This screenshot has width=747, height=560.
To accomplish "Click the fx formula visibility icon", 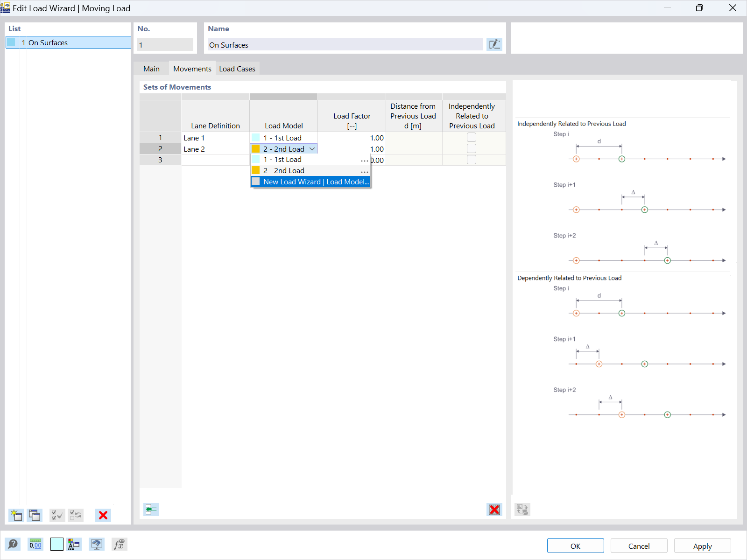I will pos(120,544).
